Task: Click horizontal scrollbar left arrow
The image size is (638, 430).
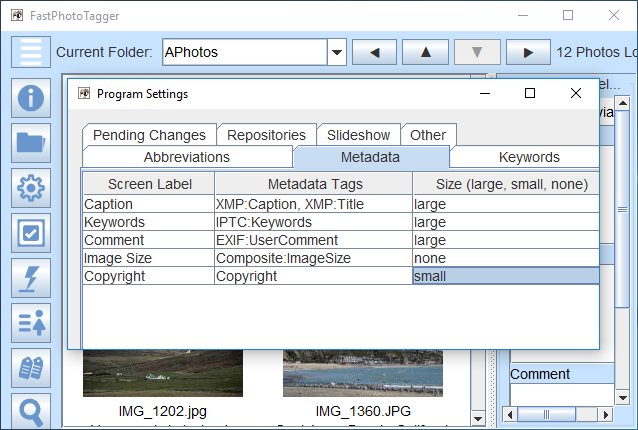Action: (510, 415)
